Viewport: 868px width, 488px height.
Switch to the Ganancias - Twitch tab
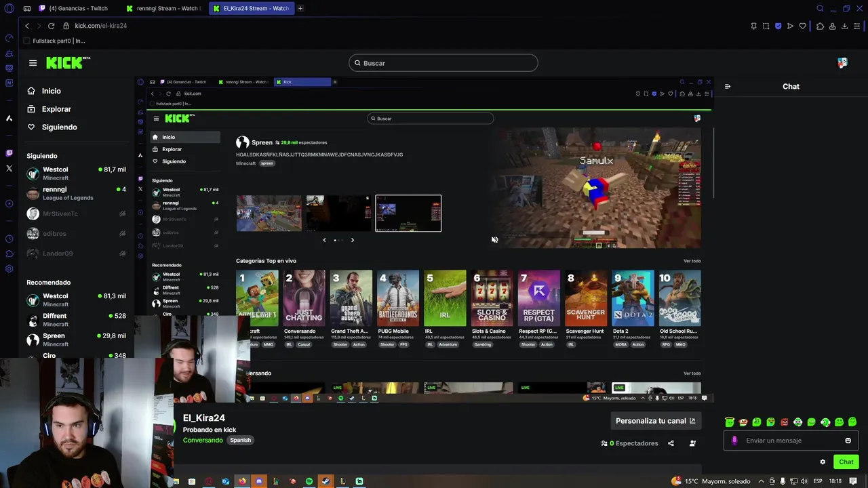78,8
